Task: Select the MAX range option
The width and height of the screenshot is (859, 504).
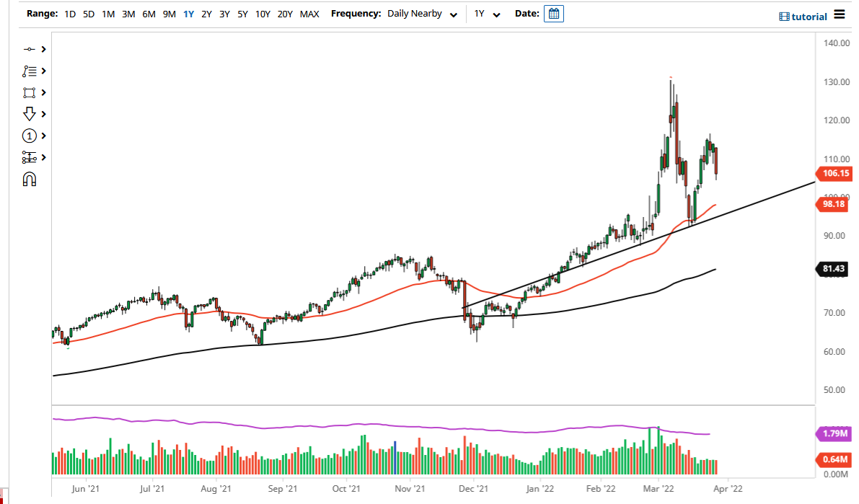Action: coord(309,14)
